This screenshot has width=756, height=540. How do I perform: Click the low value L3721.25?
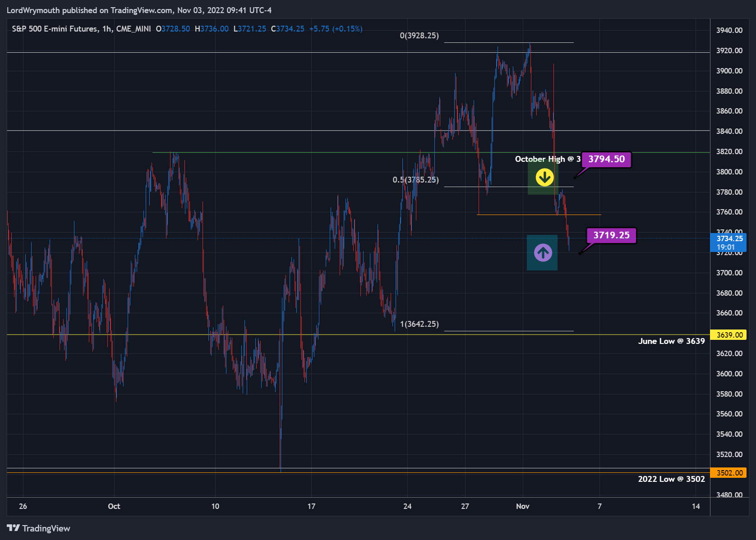(x=249, y=29)
